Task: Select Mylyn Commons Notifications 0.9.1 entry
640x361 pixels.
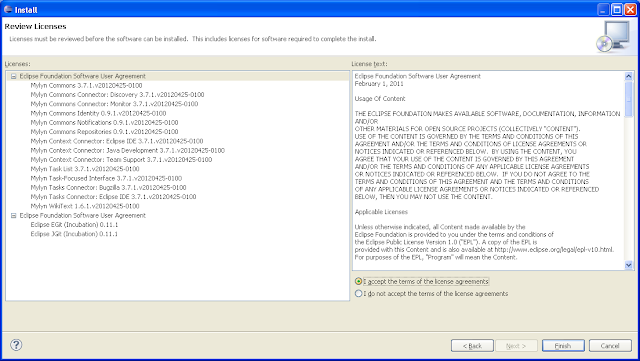Action: point(104,123)
